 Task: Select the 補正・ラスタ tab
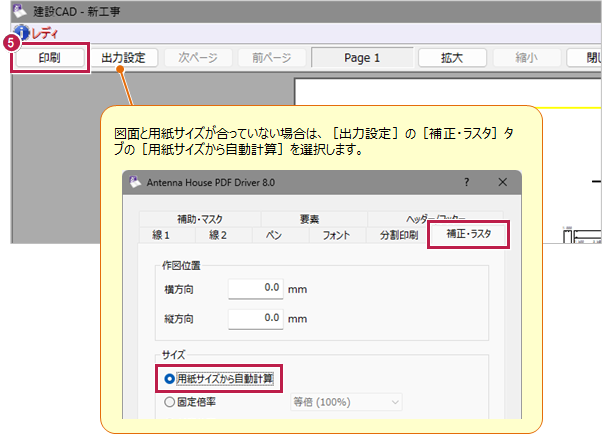click(468, 234)
